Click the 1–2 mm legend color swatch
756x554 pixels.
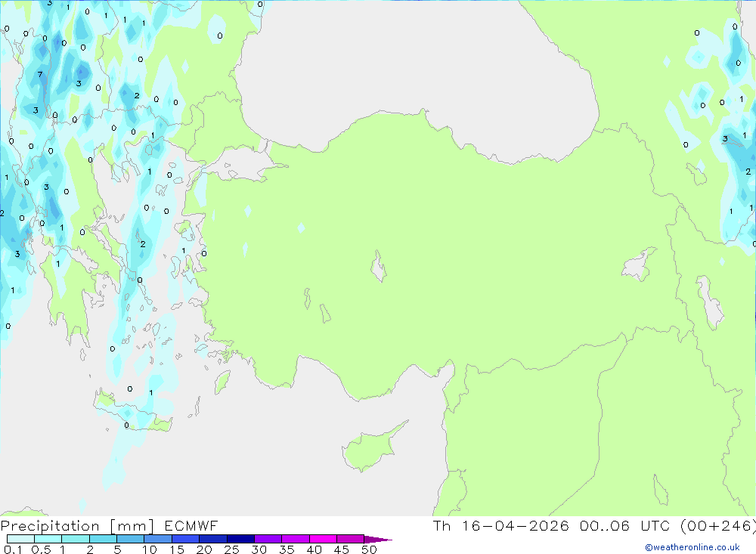(x=75, y=539)
